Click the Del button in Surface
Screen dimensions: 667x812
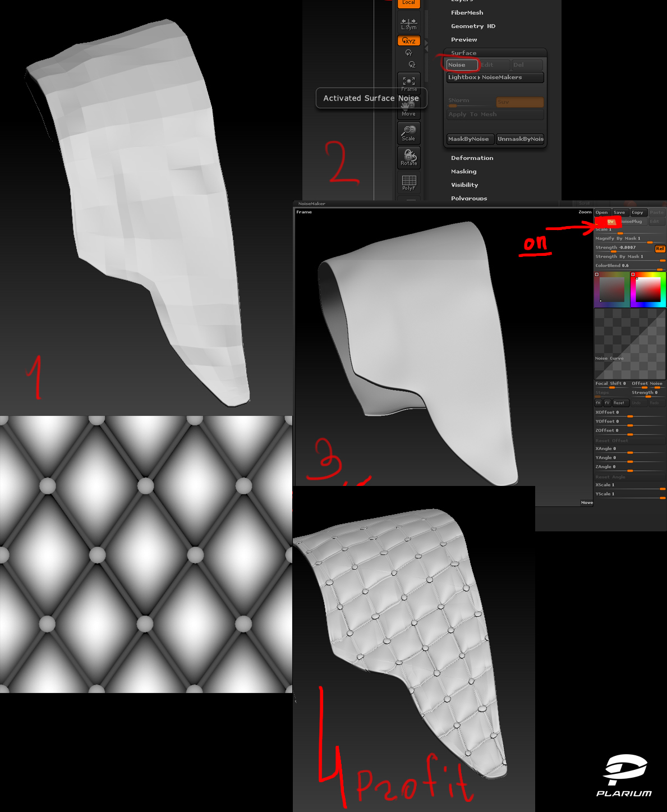(x=527, y=65)
